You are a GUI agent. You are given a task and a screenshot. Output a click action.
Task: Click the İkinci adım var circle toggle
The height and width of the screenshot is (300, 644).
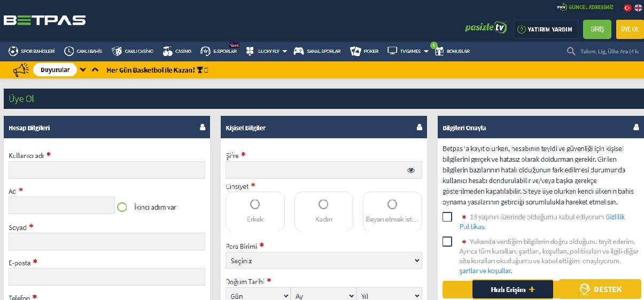click(122, 207)
